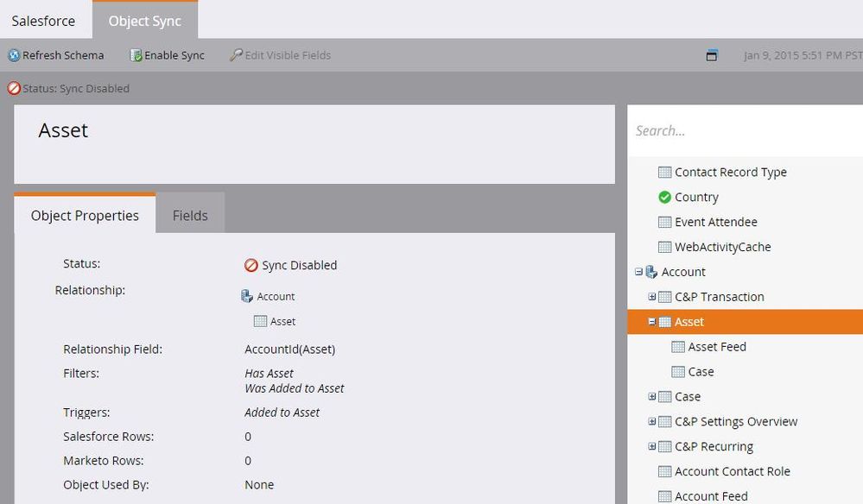863x504 pixels.
Task: Select the Account node label
Action: pyautogui.click(x=683, y=272)
